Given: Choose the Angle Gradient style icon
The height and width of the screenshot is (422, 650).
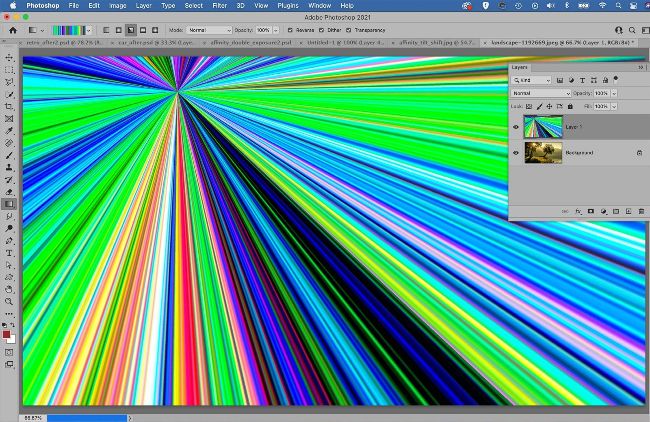Looking at the screenshot, I should coord(131,30).
